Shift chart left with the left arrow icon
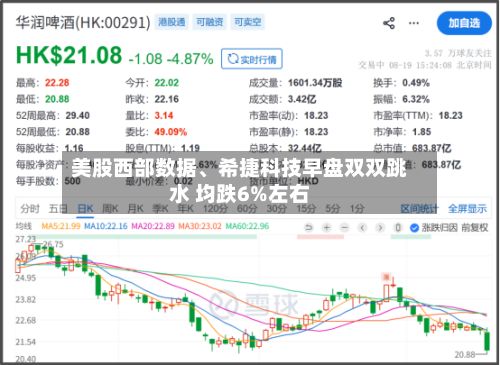This screenshot has height=365, width=500. pyautogui.click(x=362, y=228)
